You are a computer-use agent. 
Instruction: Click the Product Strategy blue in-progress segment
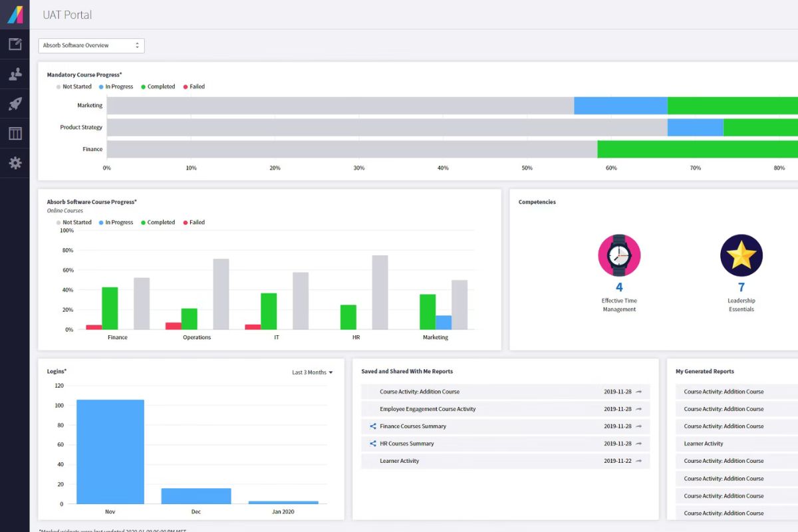click(x=696, y=128)
